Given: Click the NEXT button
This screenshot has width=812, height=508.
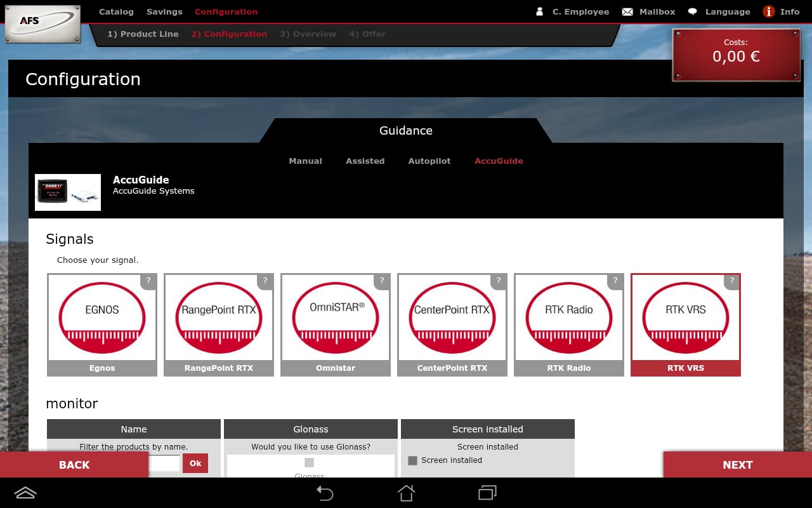Looking at the screenshot, I should [738, 465].
